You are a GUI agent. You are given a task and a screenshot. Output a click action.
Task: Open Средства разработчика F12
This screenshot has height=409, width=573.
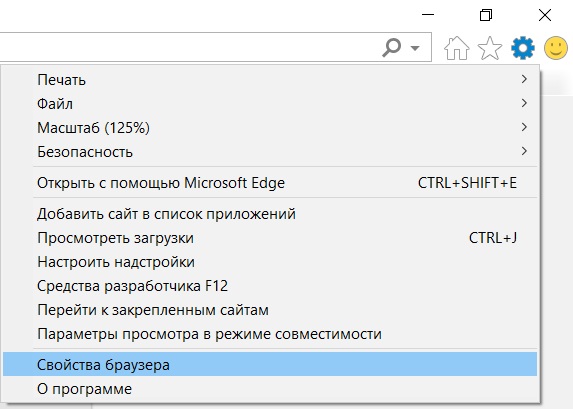pos(270,286)
